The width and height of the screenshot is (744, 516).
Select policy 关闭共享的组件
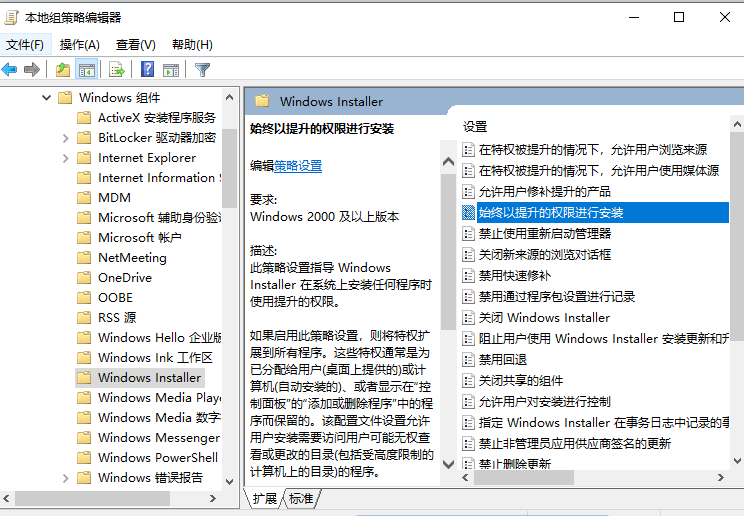click(x=513, y=380)
